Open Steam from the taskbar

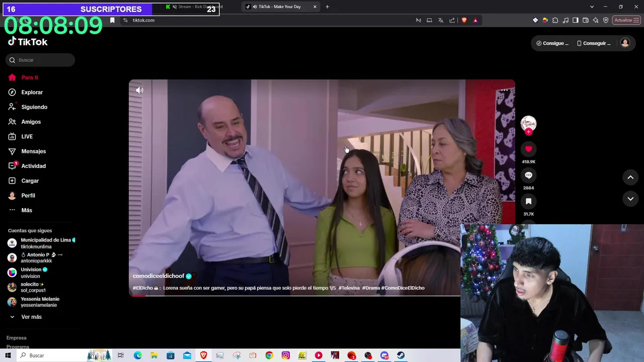(400, 355)
